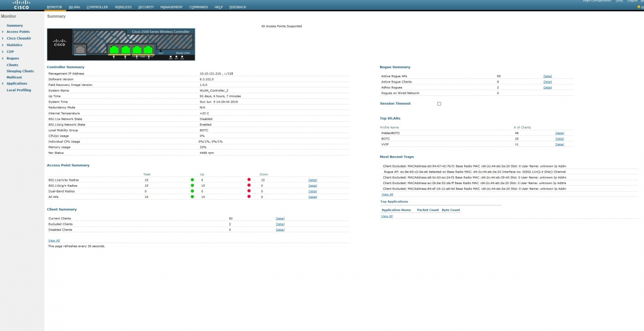Toggle the Session Timeout checkbox
The width and height of the screenshot is (644, 331).
click(439, 104)
